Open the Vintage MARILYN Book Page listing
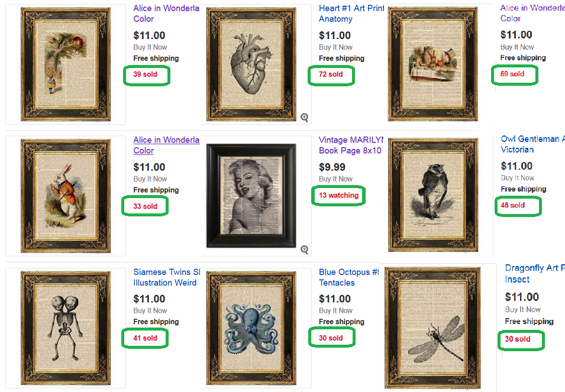This screenshot has width=565, height=392. [x=351, y=145]
